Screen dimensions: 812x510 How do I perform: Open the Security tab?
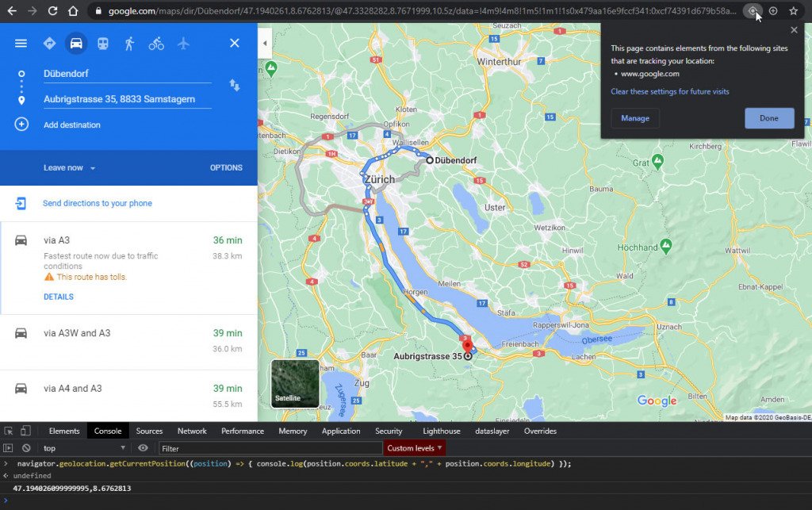click(x=389, y=431)
